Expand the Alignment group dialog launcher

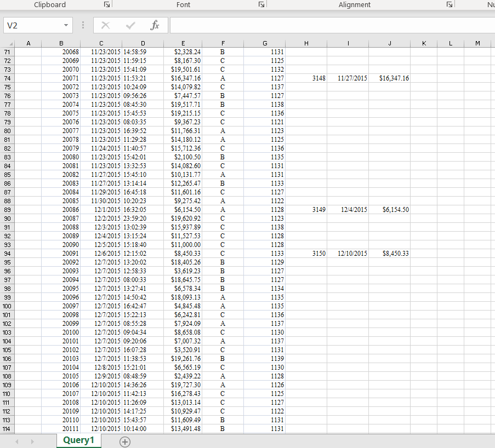[x=450, y=4]
